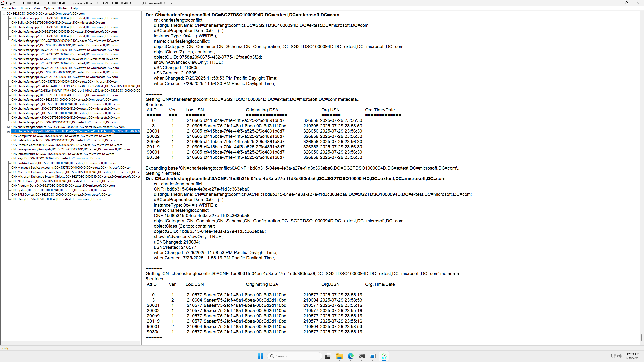The width and height of the screenshot is (644, 362).
Task: Select CN=Builtin tree entry
Action: point(58,23)
